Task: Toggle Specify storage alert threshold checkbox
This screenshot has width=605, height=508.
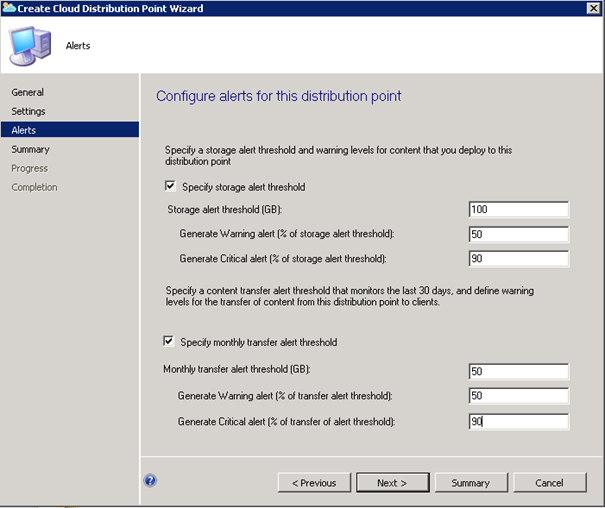Action: pos(172,187)
